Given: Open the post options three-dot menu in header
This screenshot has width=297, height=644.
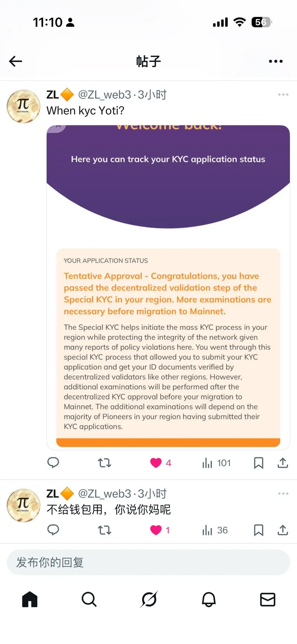Looking at the screenshot, I should [x=275, y=61].
